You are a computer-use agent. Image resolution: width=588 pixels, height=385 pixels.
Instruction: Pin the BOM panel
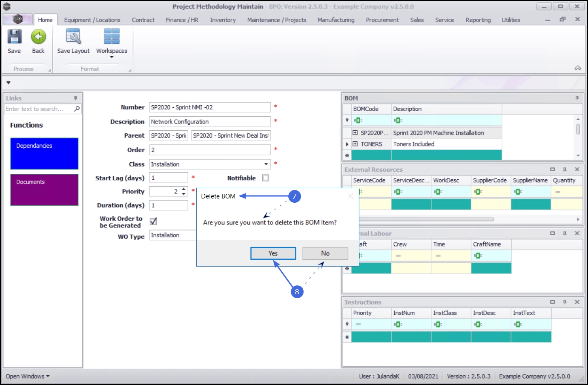[x=577, y=98]
